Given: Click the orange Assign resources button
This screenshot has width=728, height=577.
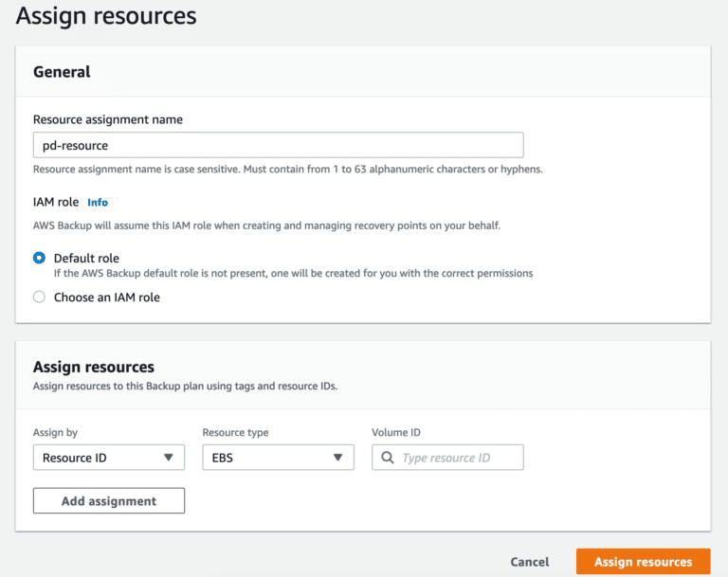Looking at the screenshot, I should pos(643,562).
